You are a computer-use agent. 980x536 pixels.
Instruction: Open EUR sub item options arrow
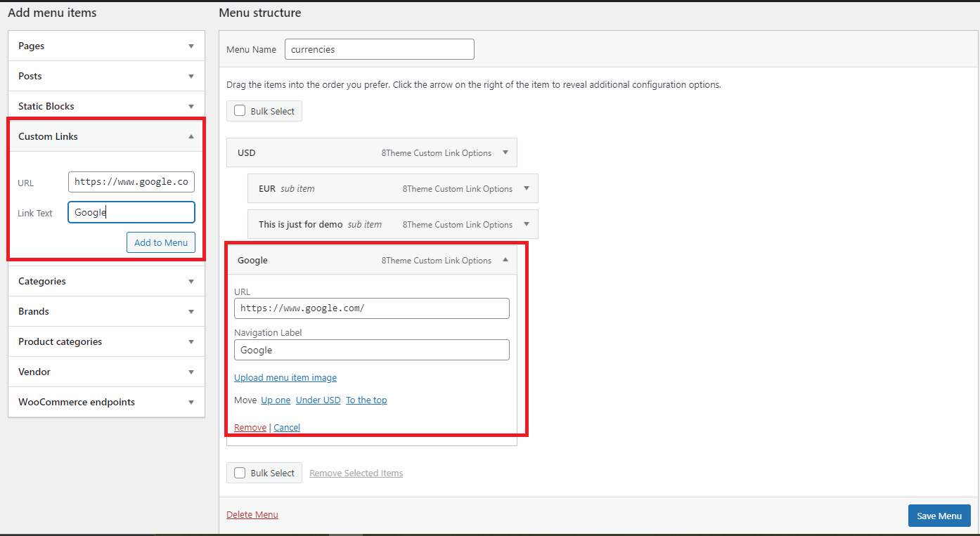[x=527, y=188]
